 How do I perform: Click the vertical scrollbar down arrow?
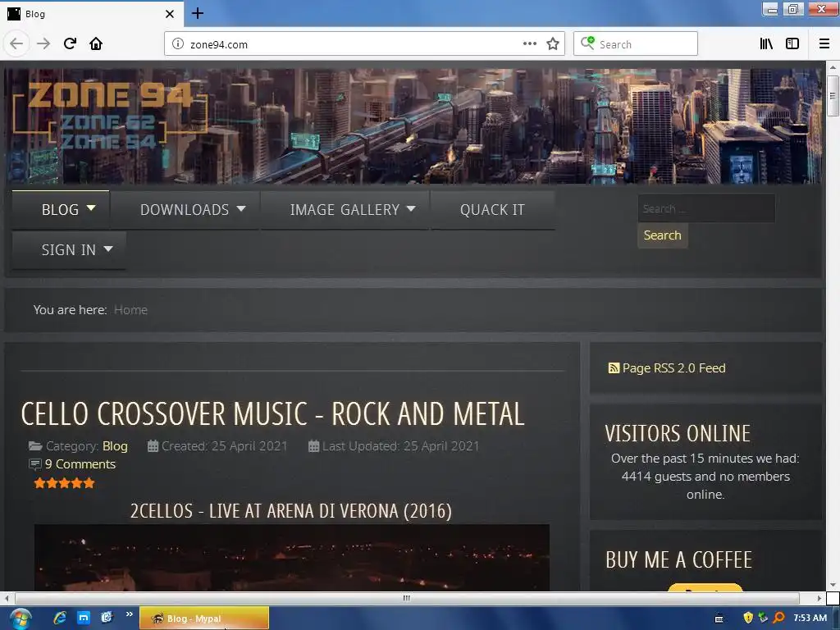(833, 584)
